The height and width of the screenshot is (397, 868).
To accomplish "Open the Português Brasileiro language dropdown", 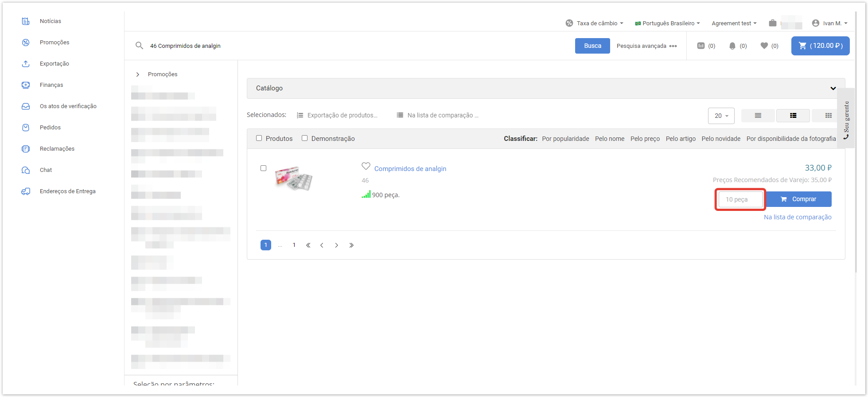I will (668, 23).
